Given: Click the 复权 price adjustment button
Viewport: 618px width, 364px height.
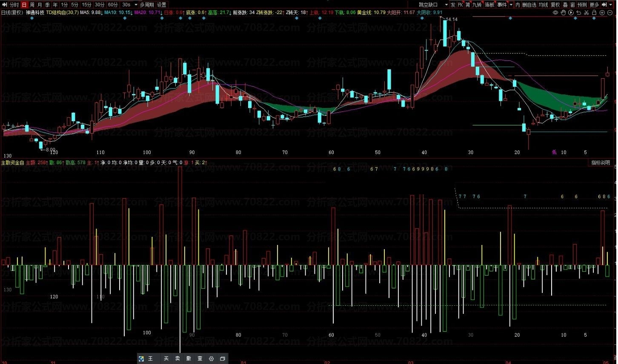Looking at the screenshot, I should 555,5.
